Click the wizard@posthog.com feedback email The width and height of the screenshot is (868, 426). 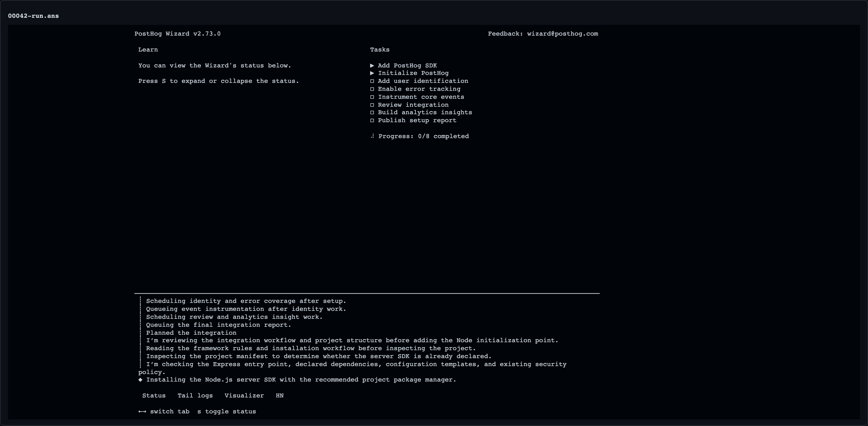pos(562,34)
